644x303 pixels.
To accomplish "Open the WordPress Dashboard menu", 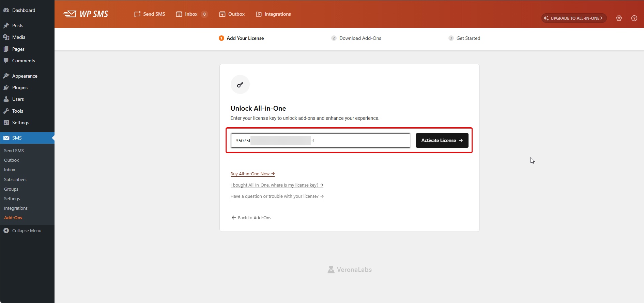I will [x=27, y=10].
